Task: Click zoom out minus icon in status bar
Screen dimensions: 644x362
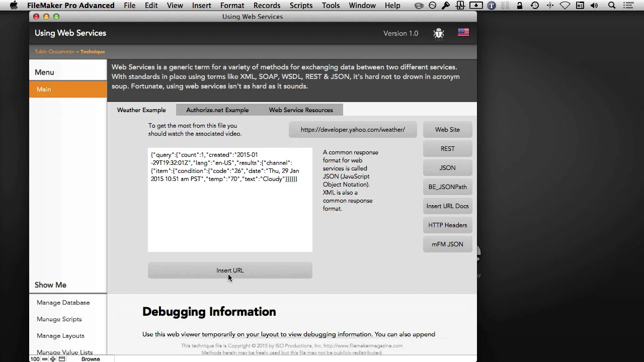Action: 45,359
